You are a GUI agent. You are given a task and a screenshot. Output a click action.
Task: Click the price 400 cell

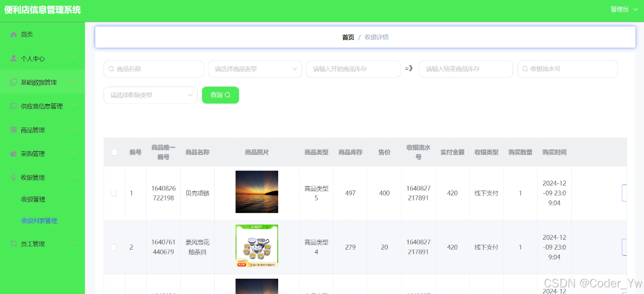[x=384, y=193]
